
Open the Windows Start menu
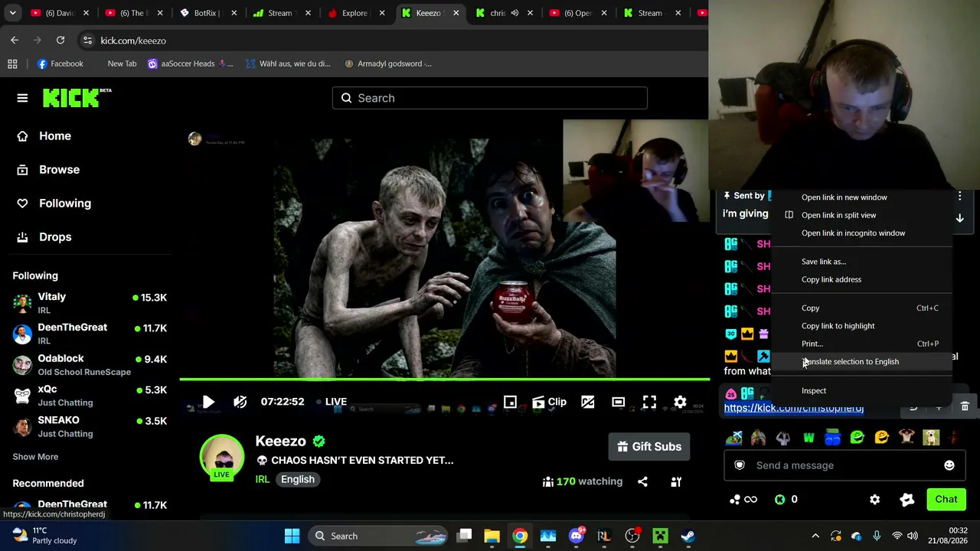292,536
